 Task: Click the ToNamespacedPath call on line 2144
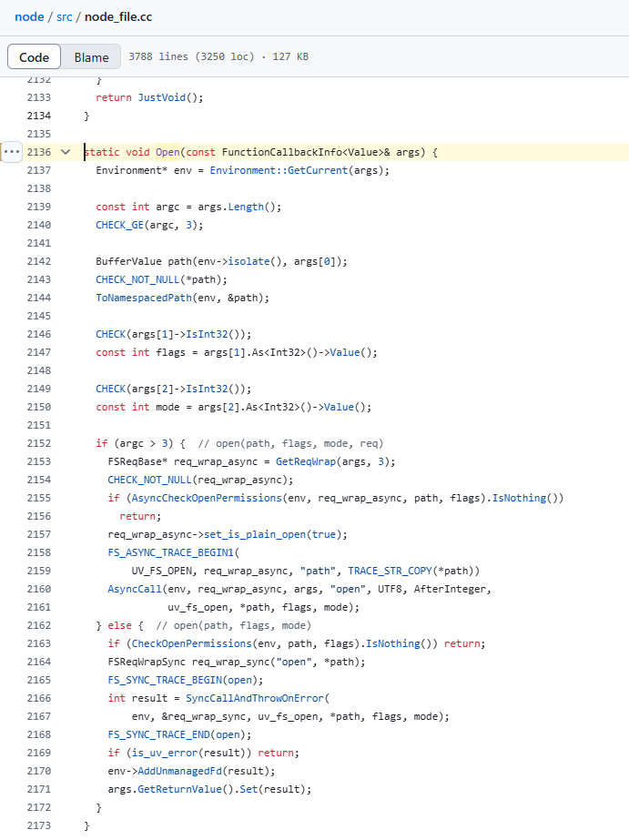pos(144,298)
